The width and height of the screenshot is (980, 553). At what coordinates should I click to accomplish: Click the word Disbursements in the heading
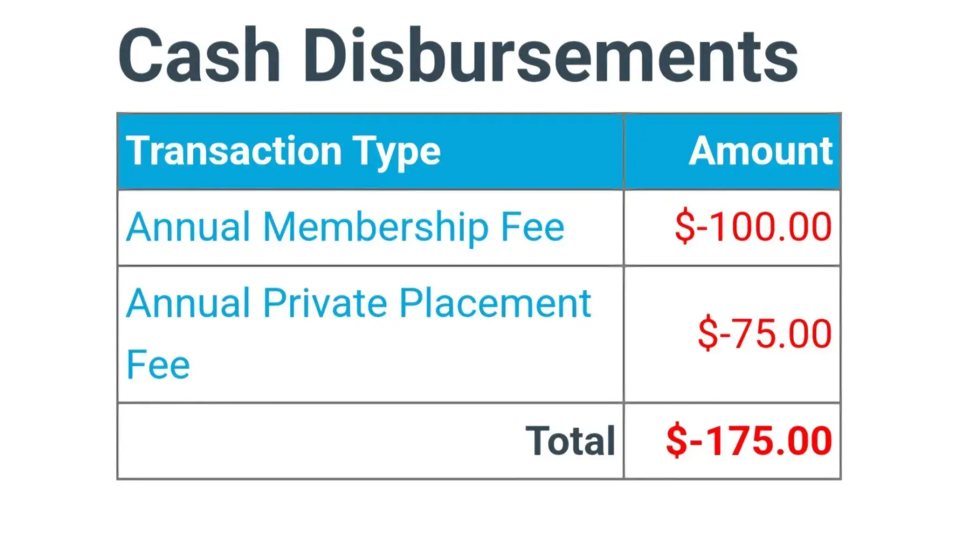coord(550,56)
